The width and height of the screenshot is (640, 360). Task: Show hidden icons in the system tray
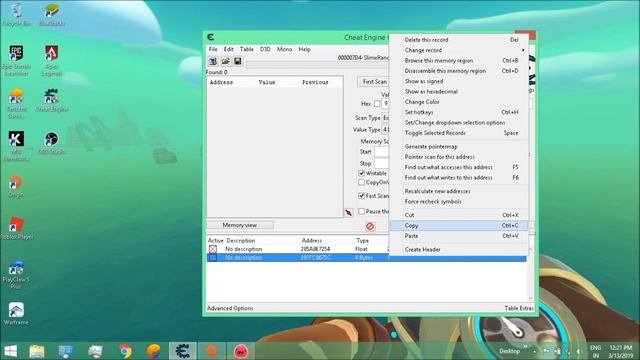pos(534,351)
